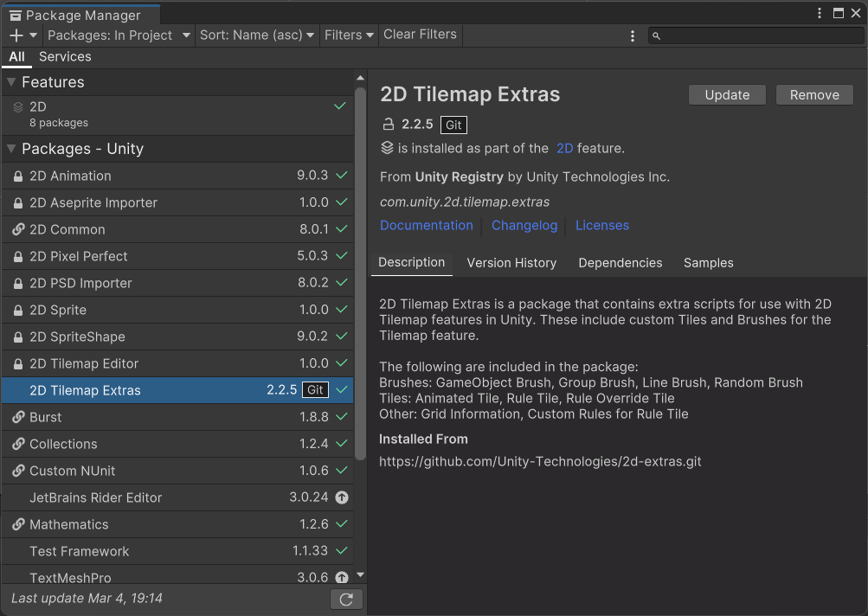
Task: Switch to the Description tab
Action: tap(411, 263)
